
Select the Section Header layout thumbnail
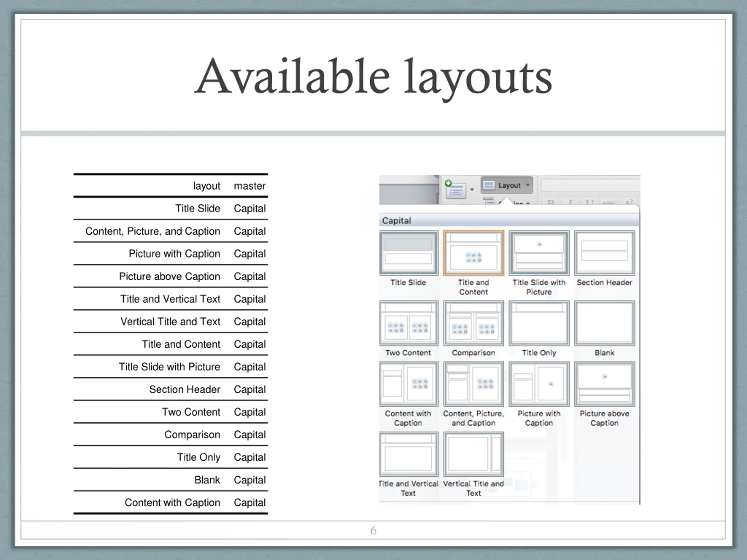pyautogui.click(x=605, y=253)
